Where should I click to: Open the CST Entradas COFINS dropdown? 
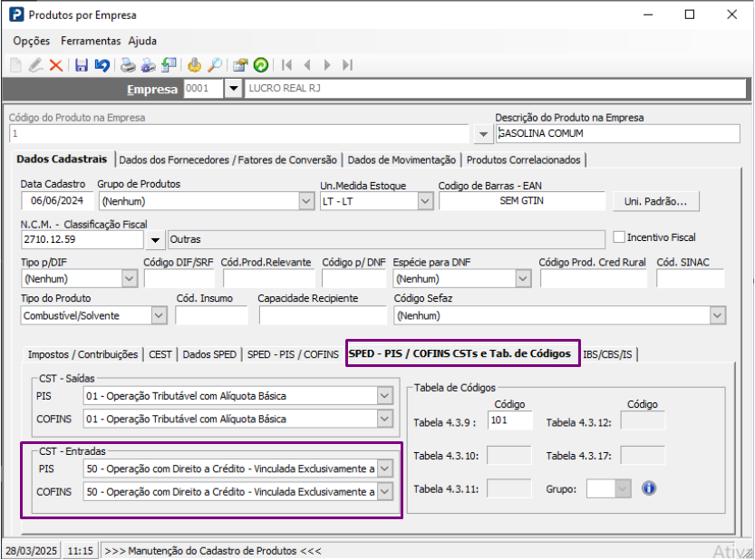click(384, 492)
